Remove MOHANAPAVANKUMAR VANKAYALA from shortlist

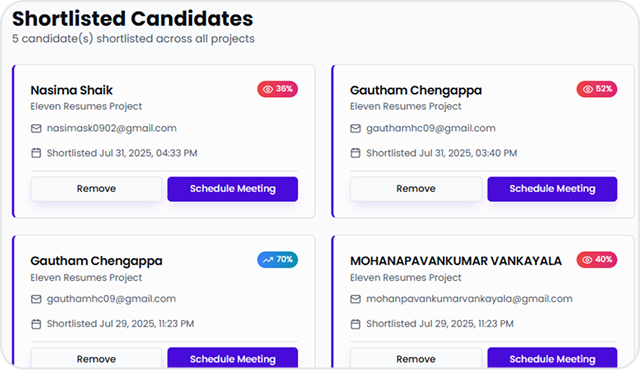[x=416, y=358]
